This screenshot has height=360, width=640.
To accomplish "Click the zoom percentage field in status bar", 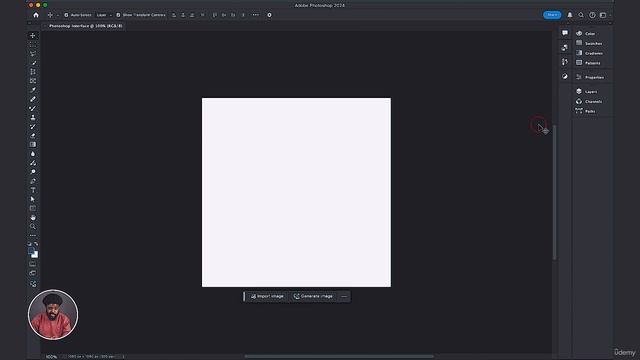I will click(51, 357).
